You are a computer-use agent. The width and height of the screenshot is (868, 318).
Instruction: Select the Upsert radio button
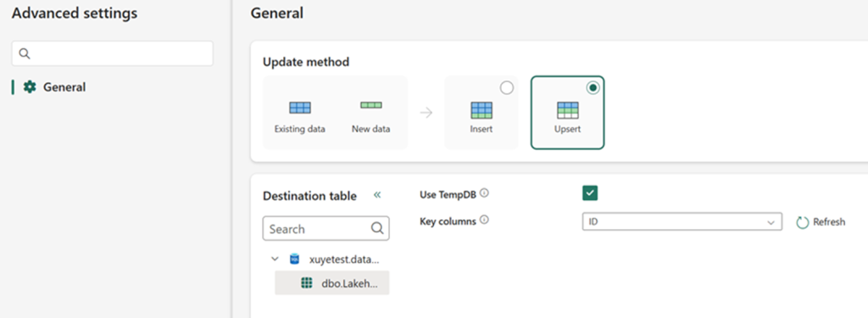[x=593, y=87]
